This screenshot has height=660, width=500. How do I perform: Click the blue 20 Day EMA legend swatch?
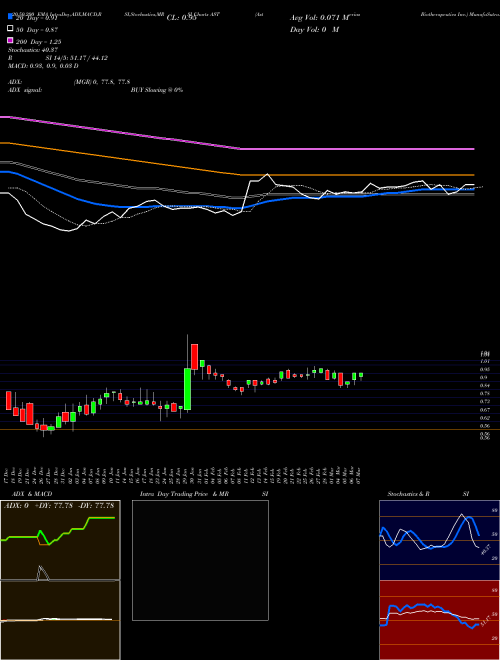click(11, 17)
